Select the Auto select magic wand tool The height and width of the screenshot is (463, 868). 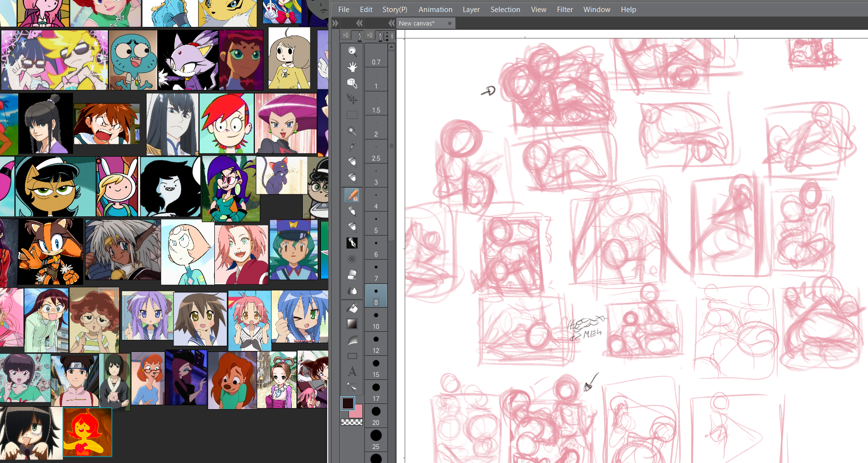352,131
